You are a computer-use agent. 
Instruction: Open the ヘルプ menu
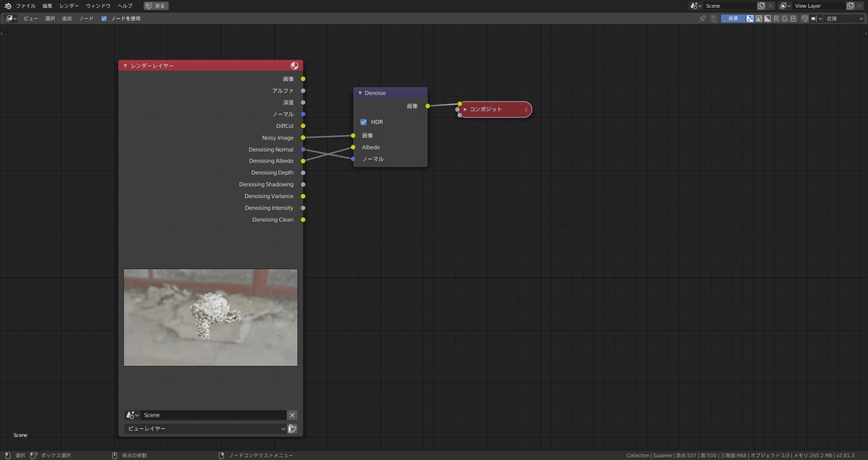125,5
